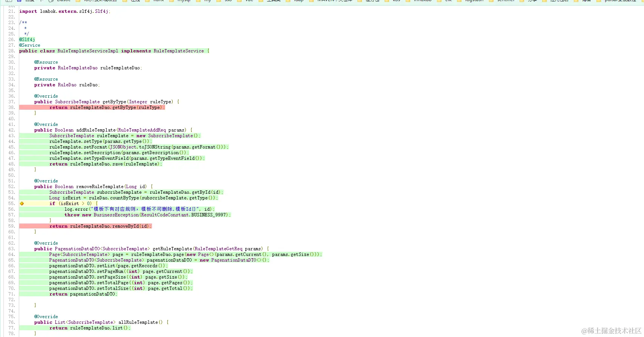Click the ruleTemplate.setDescription line
The width and height of the screenshot is (644, 337).
(x=119, y=153)
